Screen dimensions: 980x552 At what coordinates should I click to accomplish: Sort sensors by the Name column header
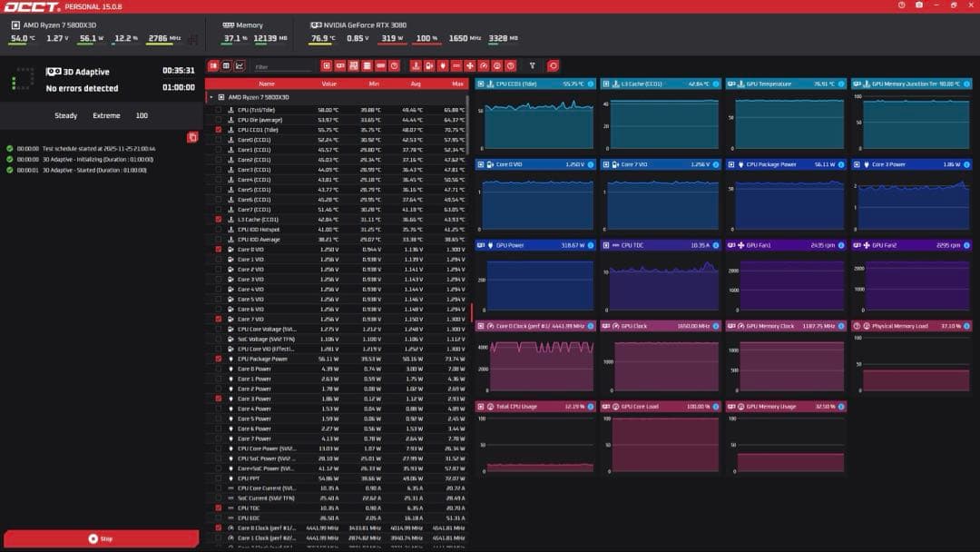[x=267, y=84]
